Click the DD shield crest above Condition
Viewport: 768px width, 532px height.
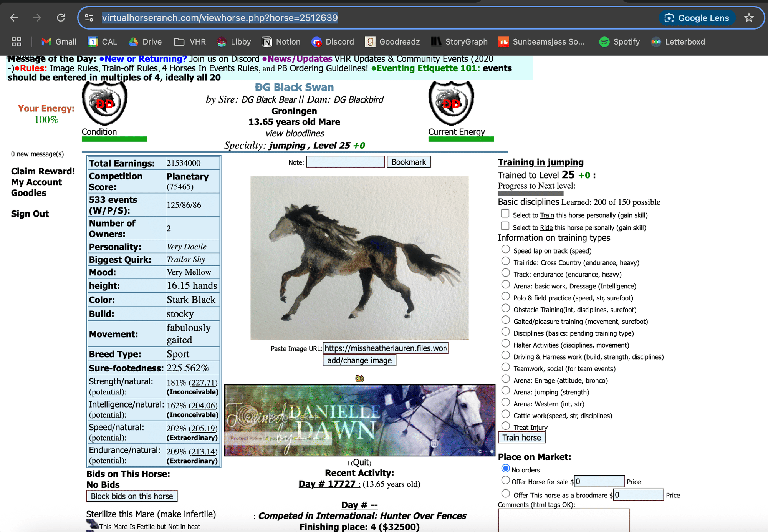click(x=104, y=103)
